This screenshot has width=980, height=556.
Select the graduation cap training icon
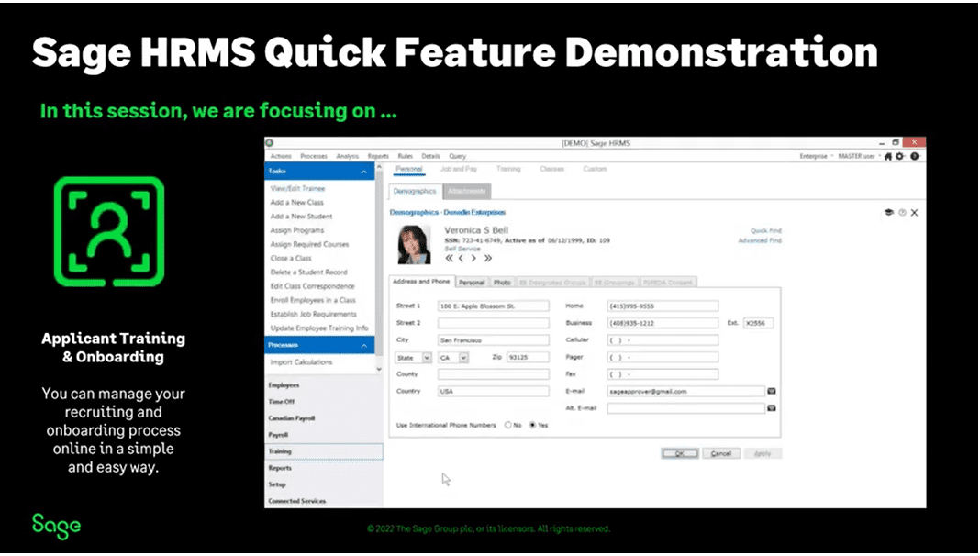click(x=889, y=211)
